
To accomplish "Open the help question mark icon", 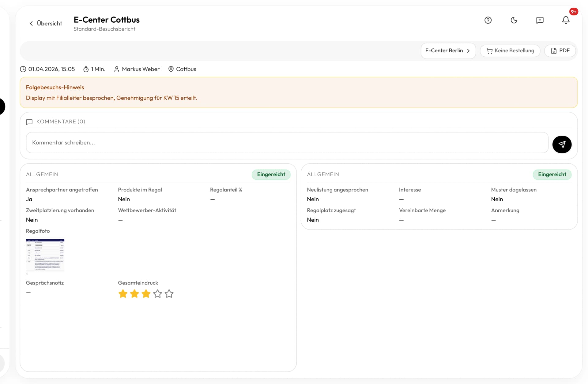I will pyautogui.click(x=488, y=20).
